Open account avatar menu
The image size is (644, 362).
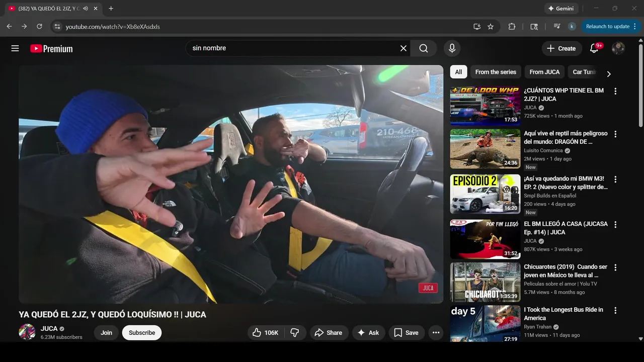[618, 48]
